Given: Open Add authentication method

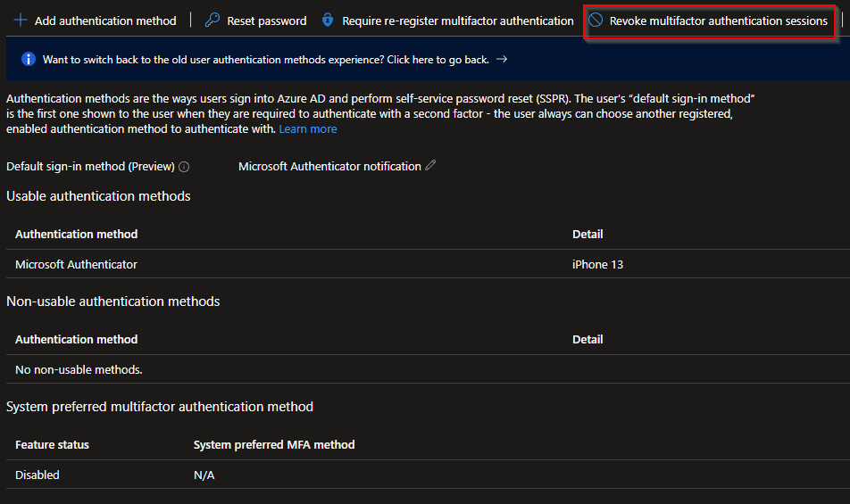Looking at the screenshot, I should 95,21.
